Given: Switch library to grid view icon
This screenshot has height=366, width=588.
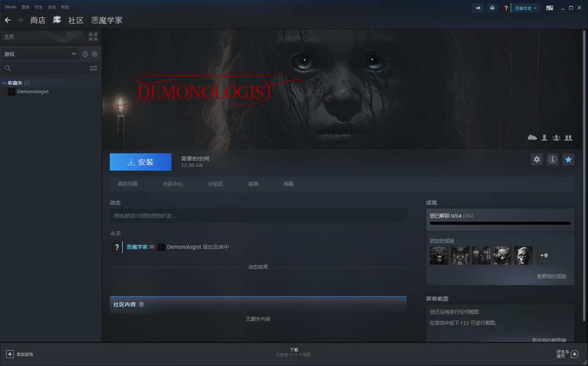Looking at the screenshot, I should 93,36.
